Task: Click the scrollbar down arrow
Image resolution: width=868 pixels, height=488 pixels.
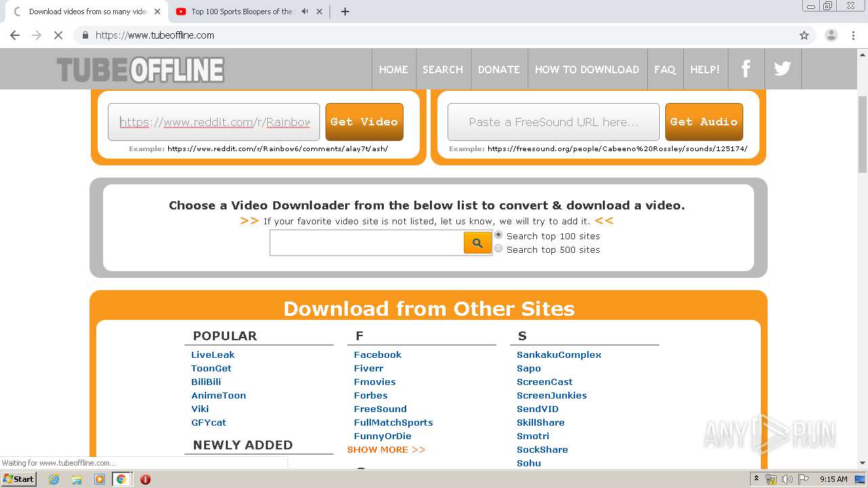Action: point(863,463)
